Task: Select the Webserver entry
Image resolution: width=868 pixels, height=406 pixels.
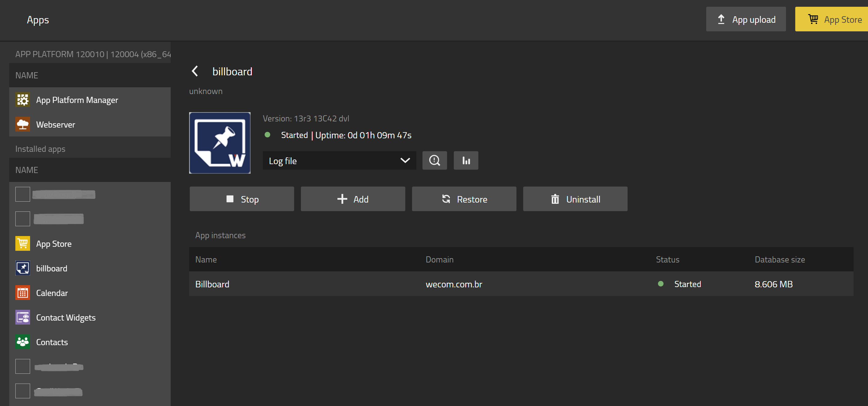Action: pyautogui.click(x=56, y=124)
